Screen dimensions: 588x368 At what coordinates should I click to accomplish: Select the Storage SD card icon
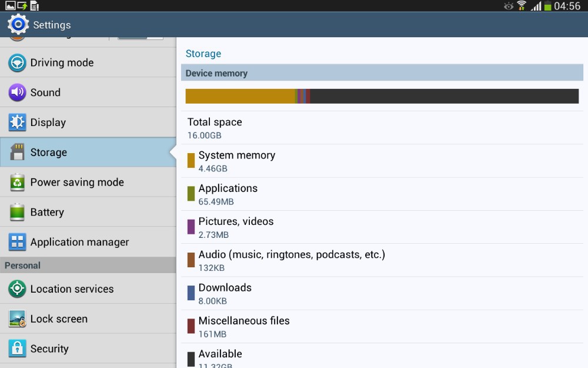(x=17, y=152)
